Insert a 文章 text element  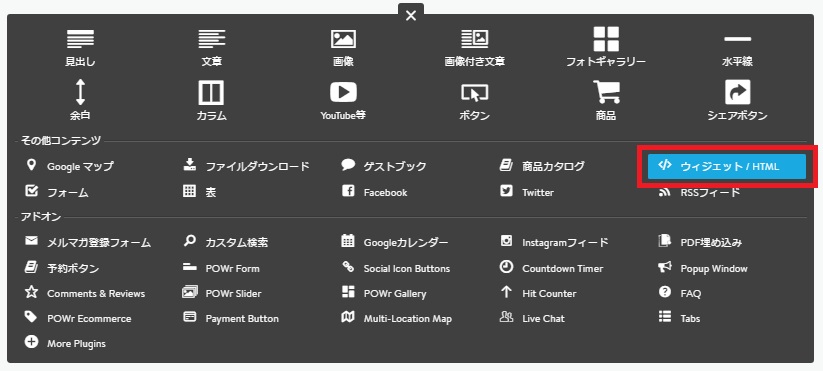(212, 48)
